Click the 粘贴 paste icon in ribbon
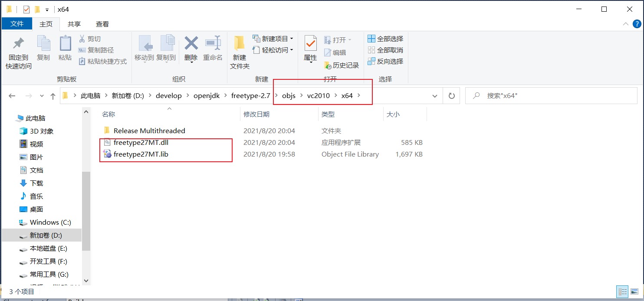 65,44
